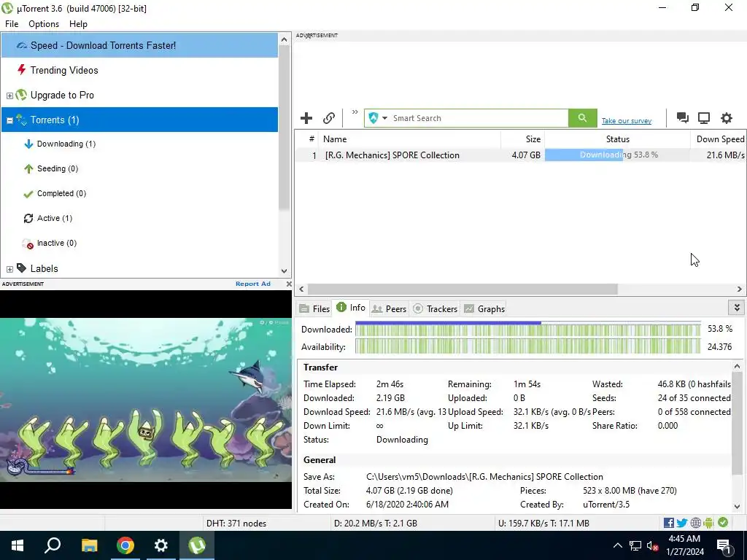Viewport: 747px width, 560px height.
Task: Click the Smart Search shield icon
Action: [x=373, y=118]
